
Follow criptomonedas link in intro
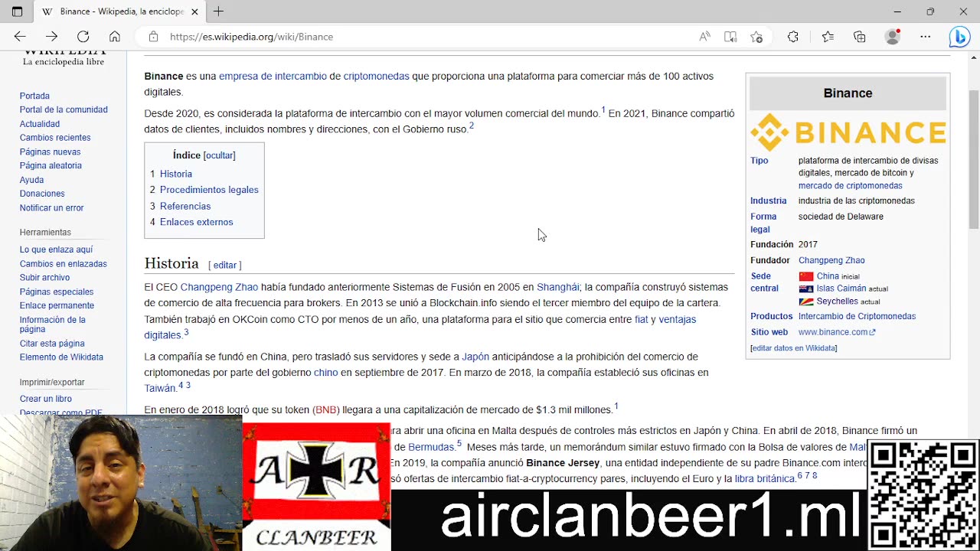click(376, 76)
